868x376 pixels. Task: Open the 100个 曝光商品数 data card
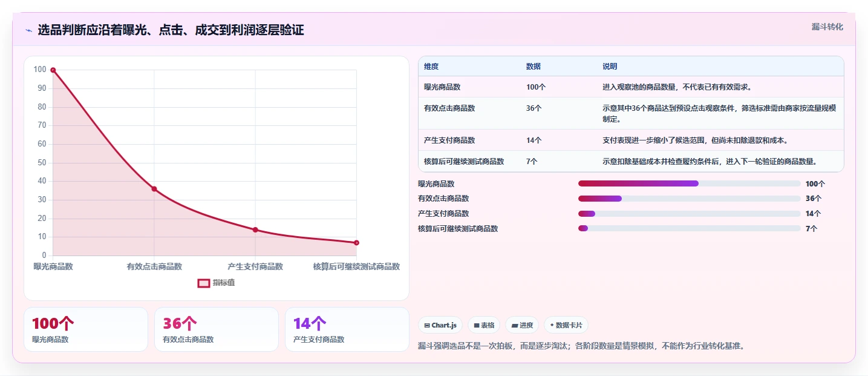[x=86, y=329]
